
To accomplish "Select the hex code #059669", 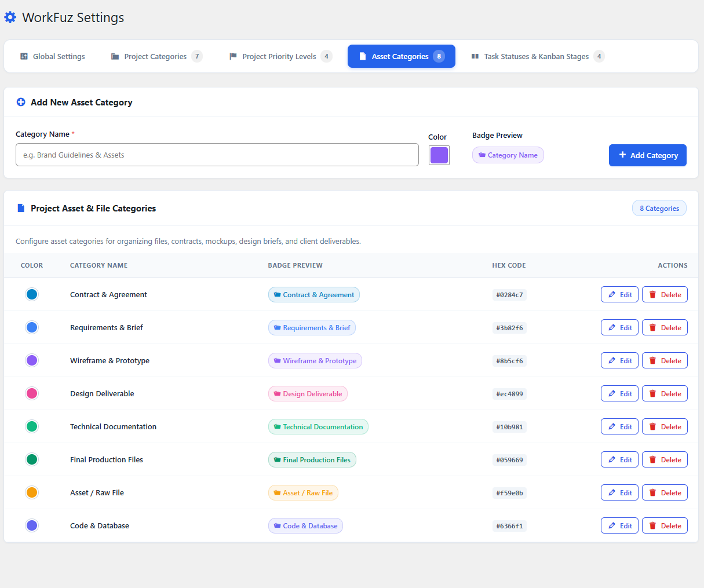I will click(509, 460).
